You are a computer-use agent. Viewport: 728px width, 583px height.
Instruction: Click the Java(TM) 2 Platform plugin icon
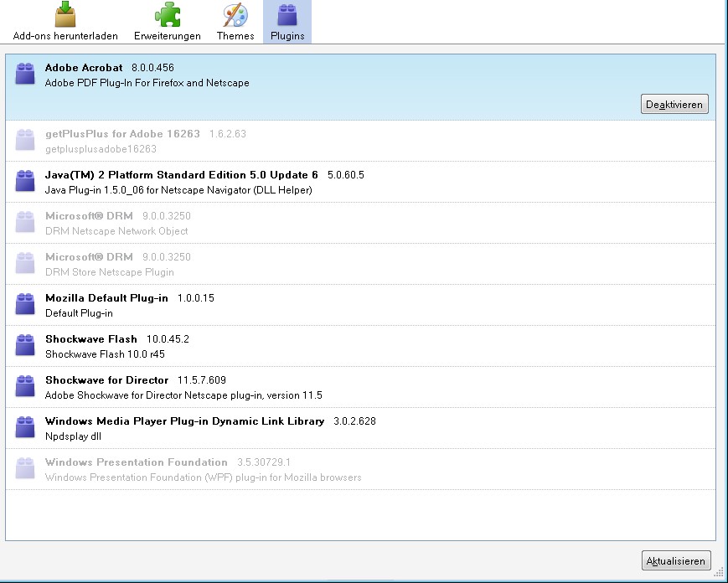coord(25,181)
